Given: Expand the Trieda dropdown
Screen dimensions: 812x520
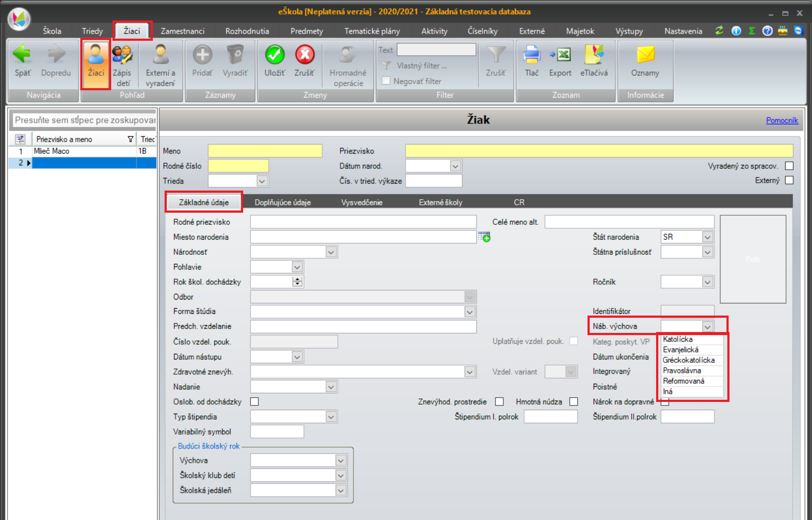Looking at the screenshot, I should pyautogui.click(x=262, y=181).
